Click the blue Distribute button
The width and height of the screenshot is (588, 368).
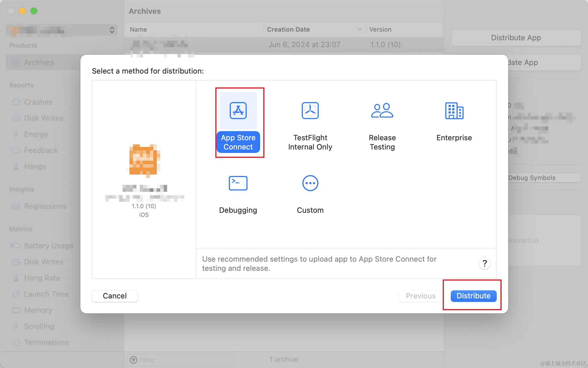point(473,296)
